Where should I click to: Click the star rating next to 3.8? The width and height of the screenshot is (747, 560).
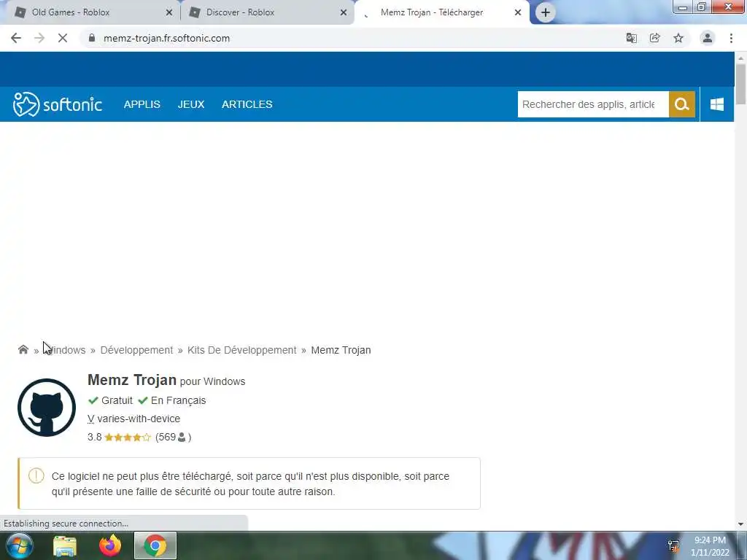pos(128,437)
